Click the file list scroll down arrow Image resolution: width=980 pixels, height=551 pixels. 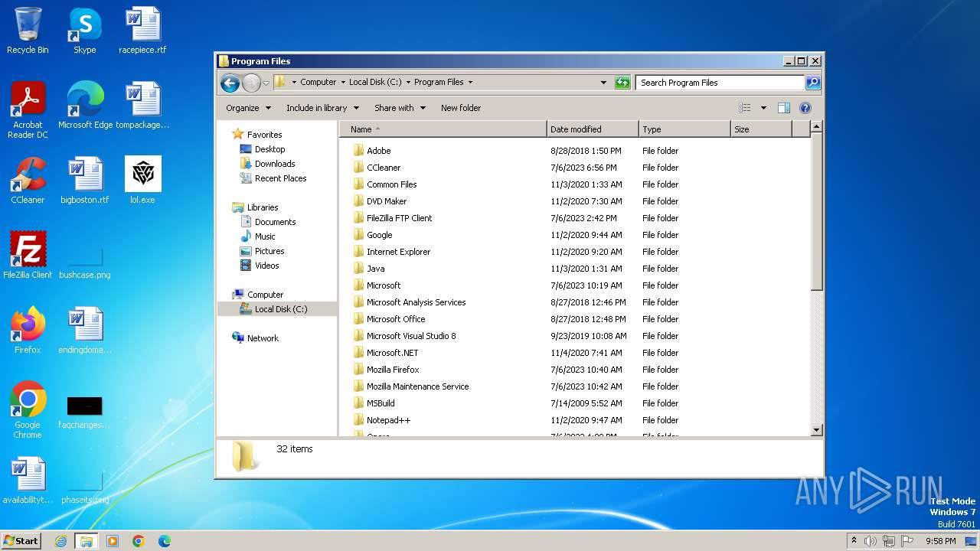[816, 430]
